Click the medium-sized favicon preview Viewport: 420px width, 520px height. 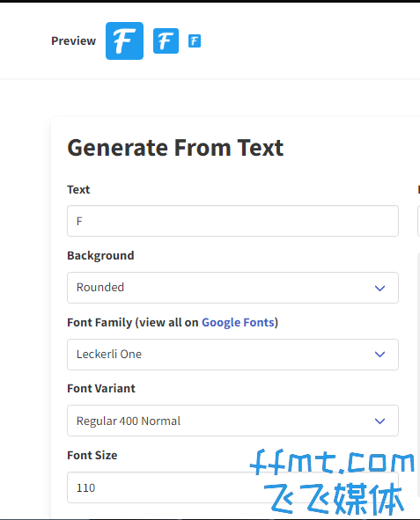point(166,40)
